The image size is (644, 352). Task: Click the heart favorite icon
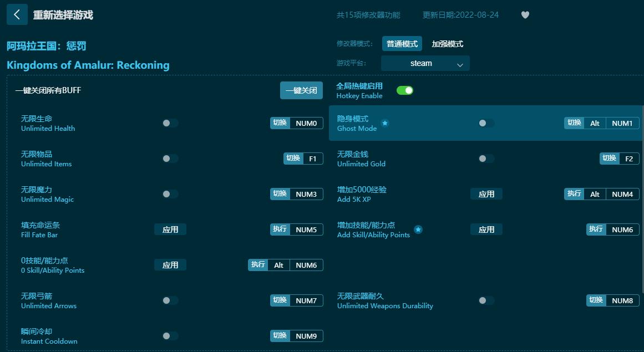tap(525, 15)
